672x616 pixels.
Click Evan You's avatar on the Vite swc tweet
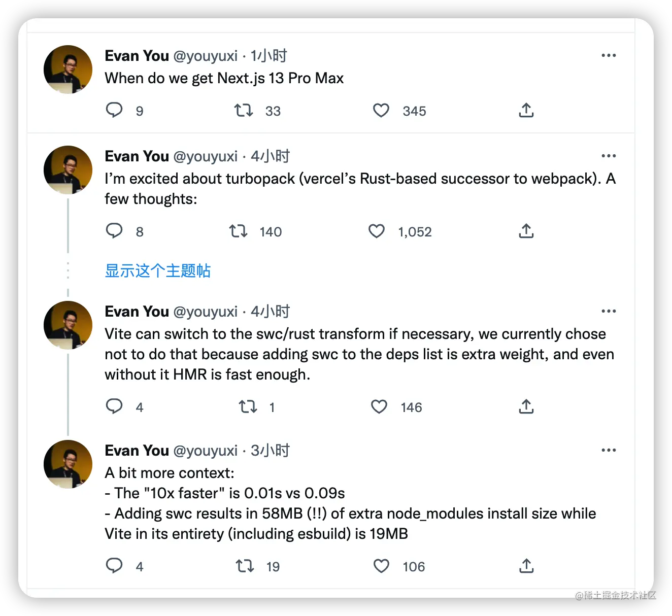click(x=68, y=325)
